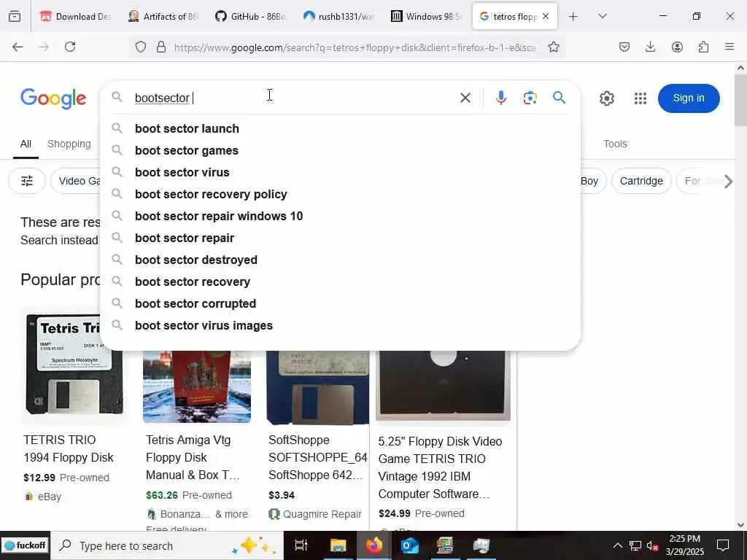
Task: Click the Sign in button
Action: [x=689, y=98]
